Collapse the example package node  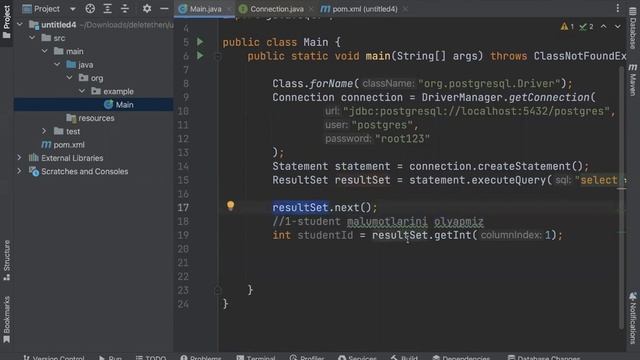82,91
